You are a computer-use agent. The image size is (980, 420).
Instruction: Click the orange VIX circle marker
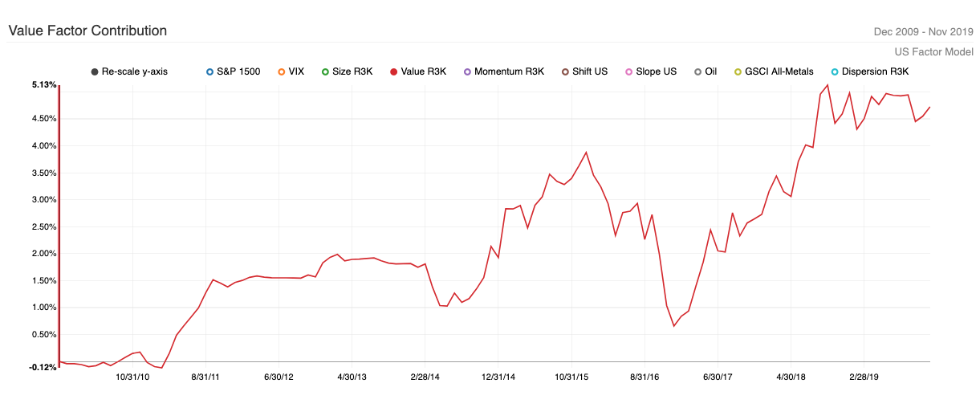point(282,71)
